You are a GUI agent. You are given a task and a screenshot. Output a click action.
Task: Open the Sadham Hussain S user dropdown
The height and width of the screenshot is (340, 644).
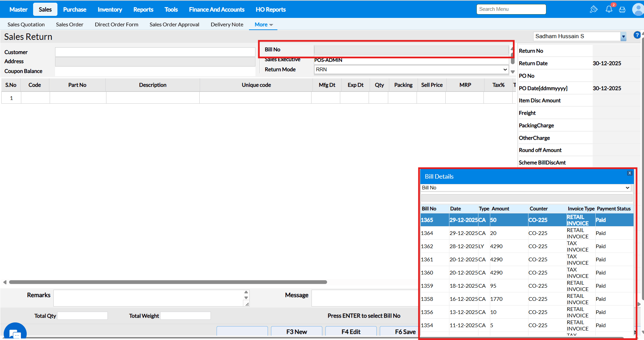[x=623, y=36]
